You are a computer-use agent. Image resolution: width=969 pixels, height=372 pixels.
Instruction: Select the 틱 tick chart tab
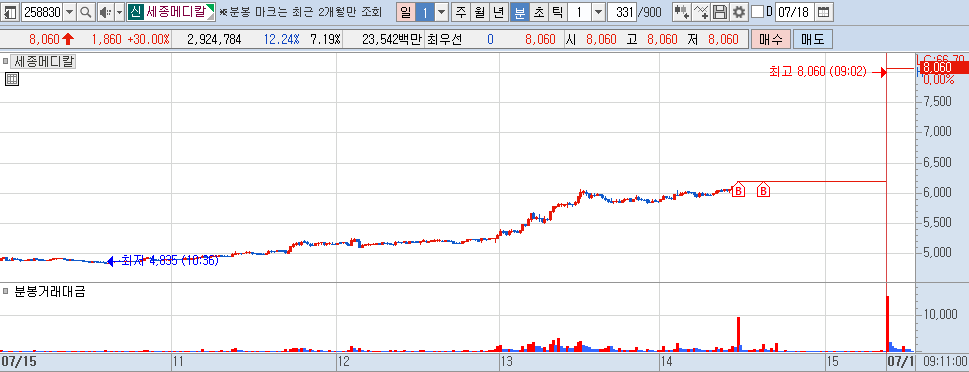click(x=557, y=12)
